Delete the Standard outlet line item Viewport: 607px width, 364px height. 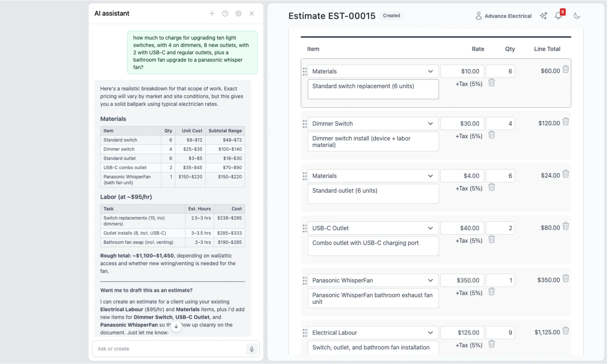(x=566, y=174)
